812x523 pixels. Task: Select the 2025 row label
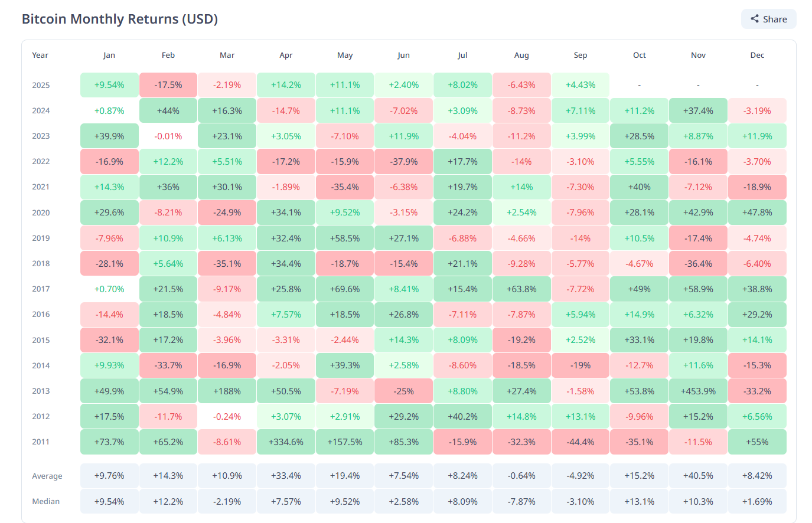point(41,85)
